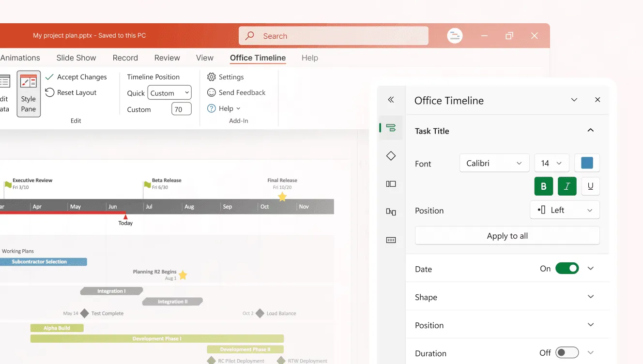Select the timescale ruler sidebar icon
Viewport: 643px width, 364px height.
tap(391, 240)
